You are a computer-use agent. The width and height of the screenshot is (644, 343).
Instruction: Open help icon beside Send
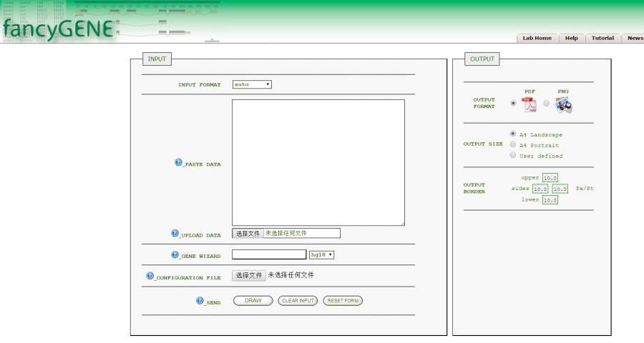[x=200, y=301]
